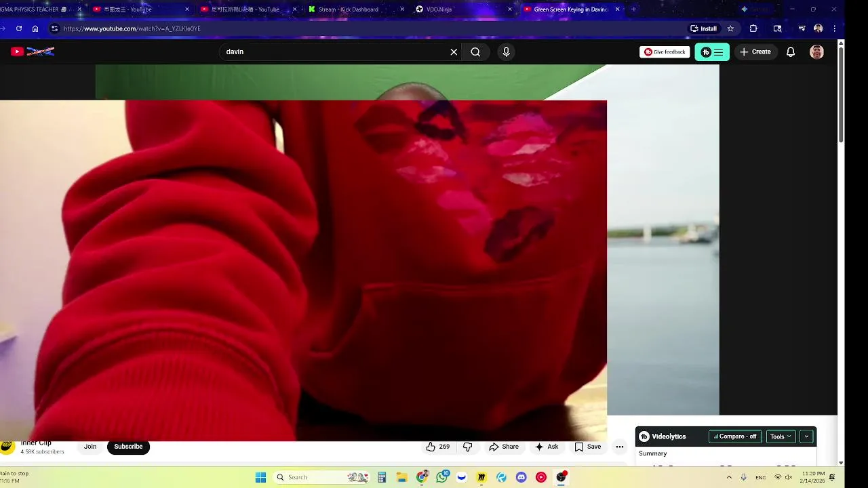Open Chrome from the taskbar
Screen dimensions: 868x488
click(422, 477)
